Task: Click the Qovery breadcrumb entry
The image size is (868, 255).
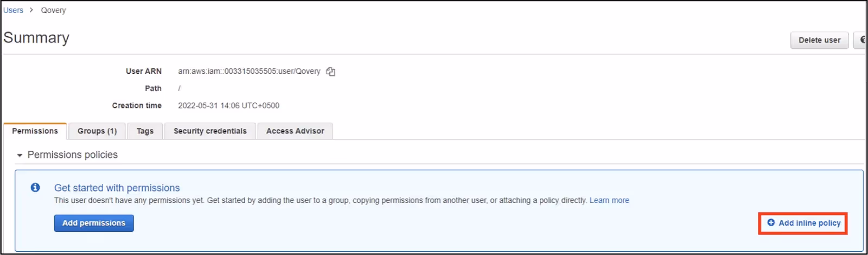Action: tap(53, 10)
